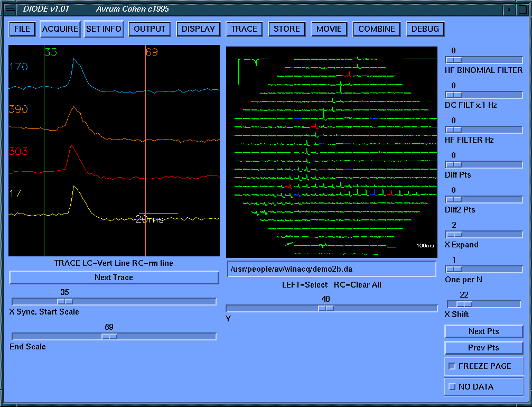Select the TRACE menu button
Viewport: 532px width, 407px height.
244,29
